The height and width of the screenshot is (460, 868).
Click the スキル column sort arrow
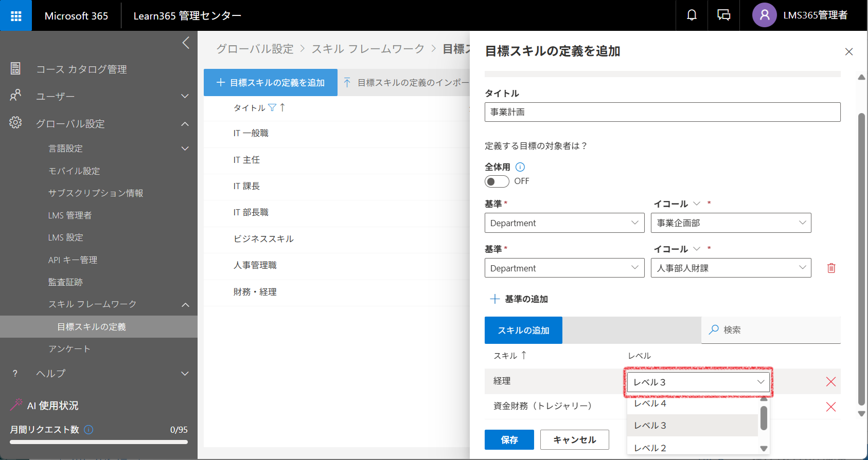524,355
